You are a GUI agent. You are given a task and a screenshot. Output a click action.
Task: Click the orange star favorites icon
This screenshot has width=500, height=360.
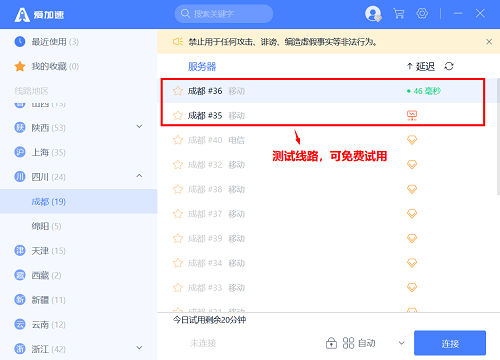tap(20, 66)
